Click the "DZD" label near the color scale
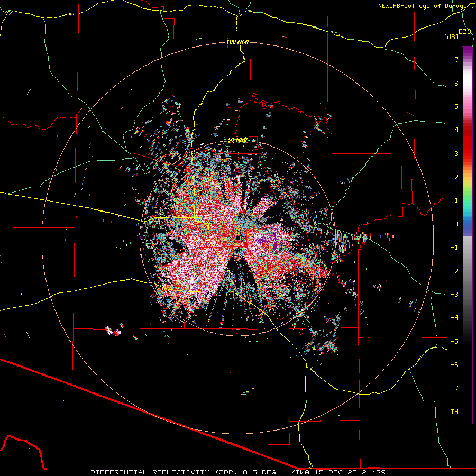This screenshot has height=476, width=476. 465,32
